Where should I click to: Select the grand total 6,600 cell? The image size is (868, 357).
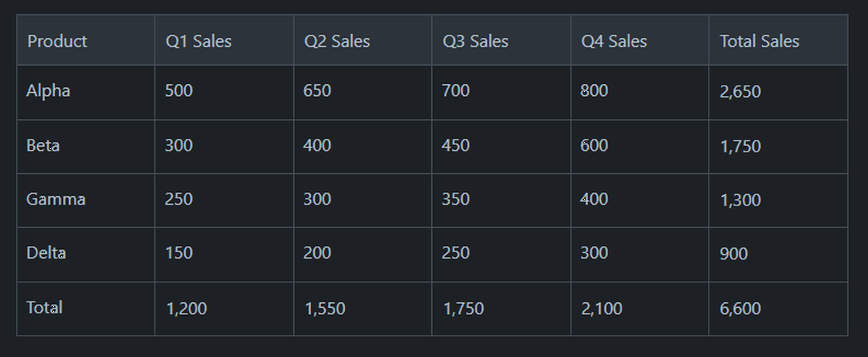[x=740, y=309]
